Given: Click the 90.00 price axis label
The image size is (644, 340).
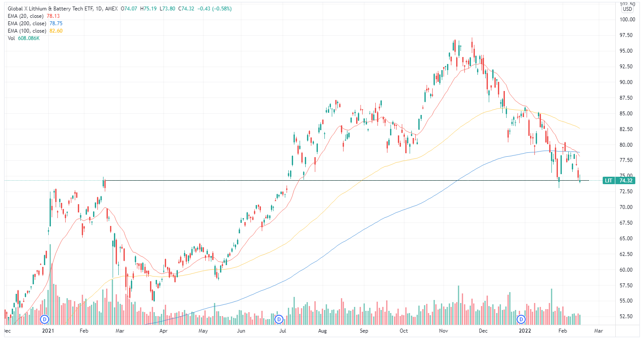Looking at the screenshot, I should (627, 82).
